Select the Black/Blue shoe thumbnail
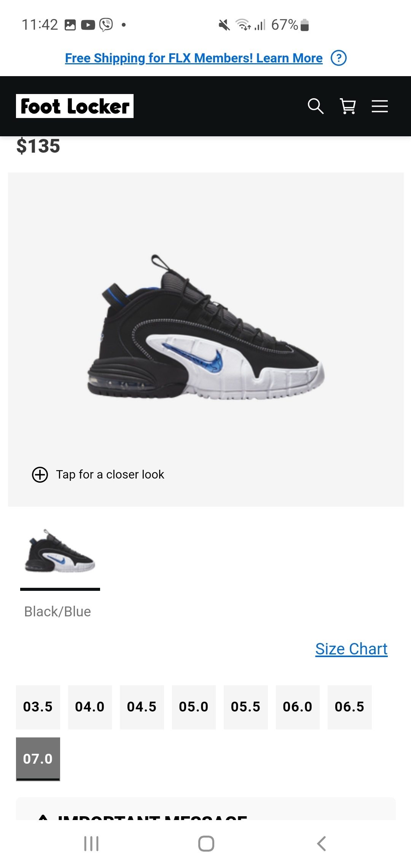This screenshot has height=868, width=411. click(60, 551)
